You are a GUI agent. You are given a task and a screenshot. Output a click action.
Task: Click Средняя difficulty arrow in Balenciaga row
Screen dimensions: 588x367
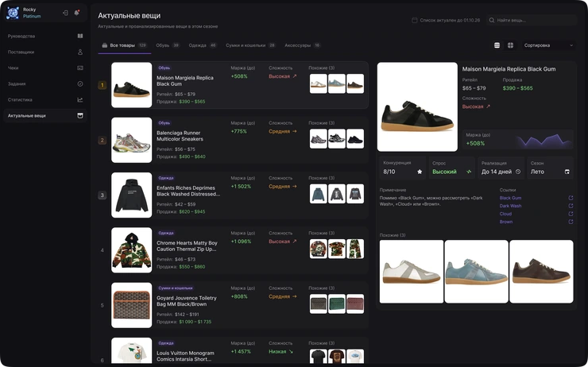click(294, 131)
